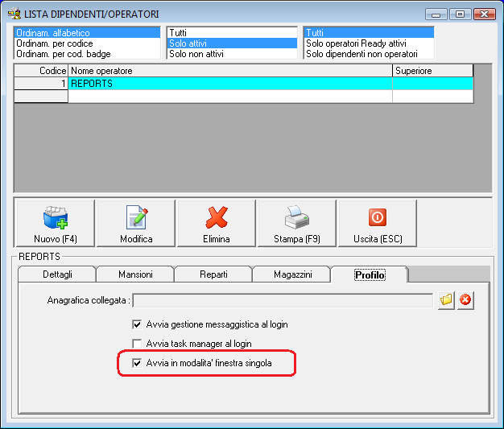Select Solo non attivi filter option

[x=232, y=54]
